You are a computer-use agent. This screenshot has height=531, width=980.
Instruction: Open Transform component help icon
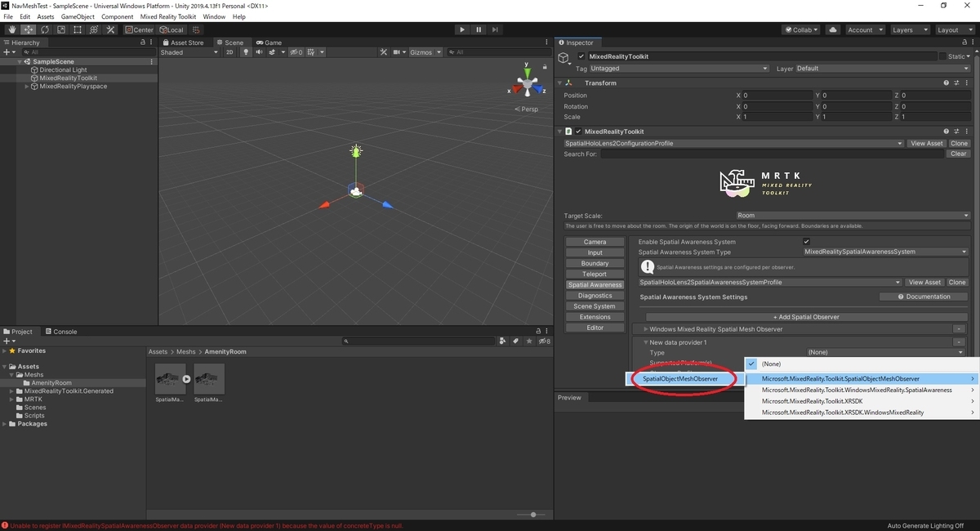pyautogui.click(x=947, y=83)
